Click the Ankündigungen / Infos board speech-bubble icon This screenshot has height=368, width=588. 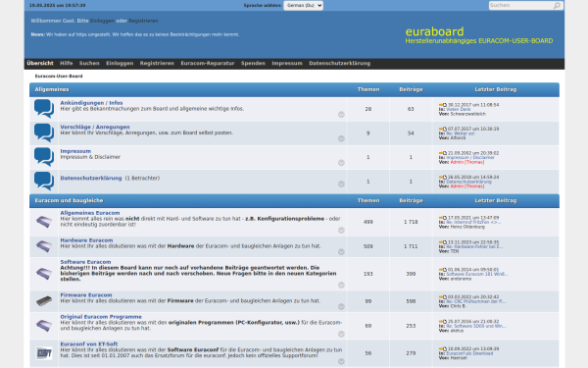point(44,109)
